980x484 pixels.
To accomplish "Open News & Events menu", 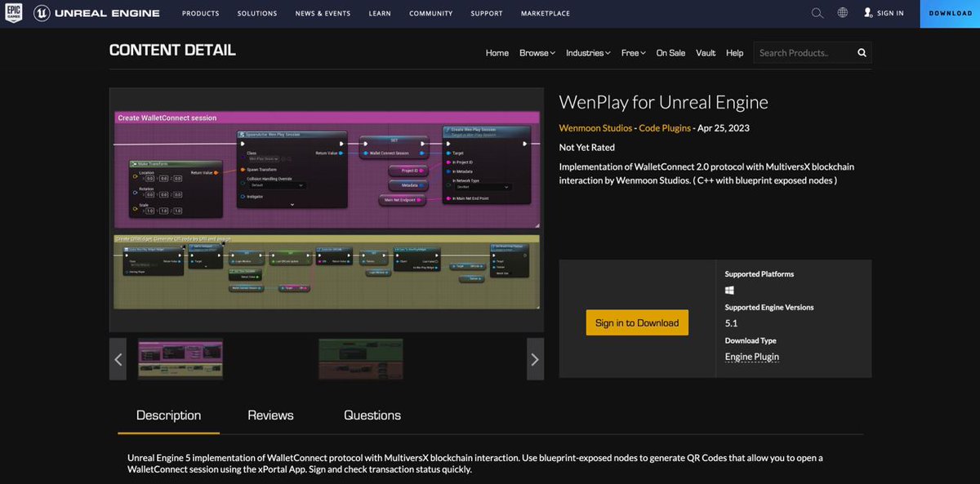I will (x=323, y=14).
